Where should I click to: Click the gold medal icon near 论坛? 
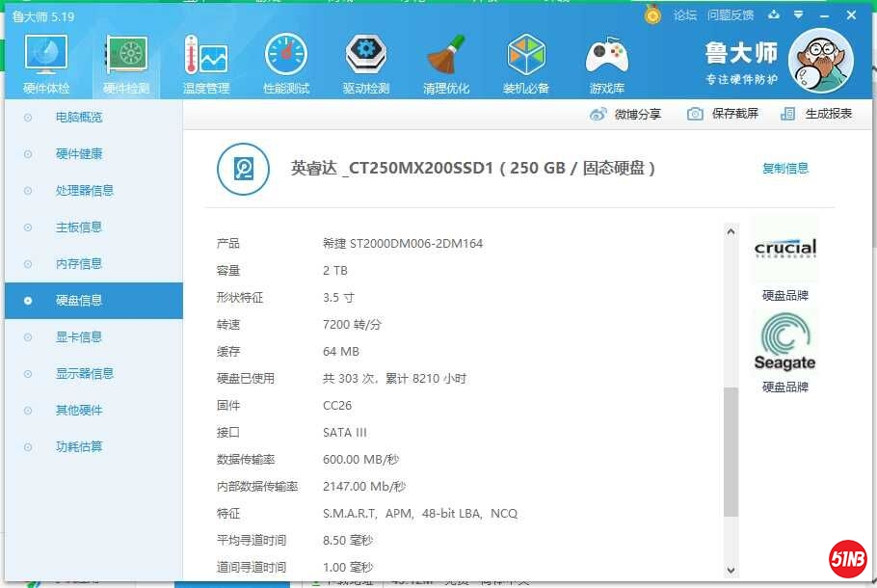coord(653,14)
